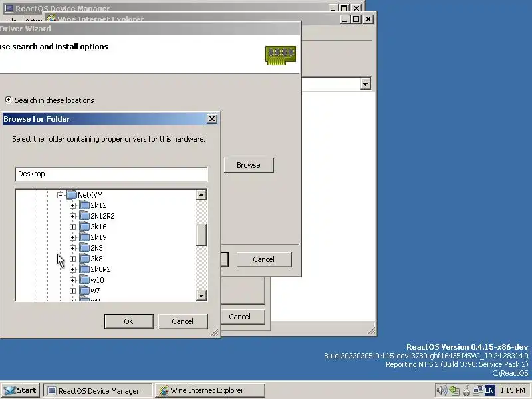532x399 pixels.
Task: Expand the 2k12R2 folder node
Action: (x=72, y=216)
